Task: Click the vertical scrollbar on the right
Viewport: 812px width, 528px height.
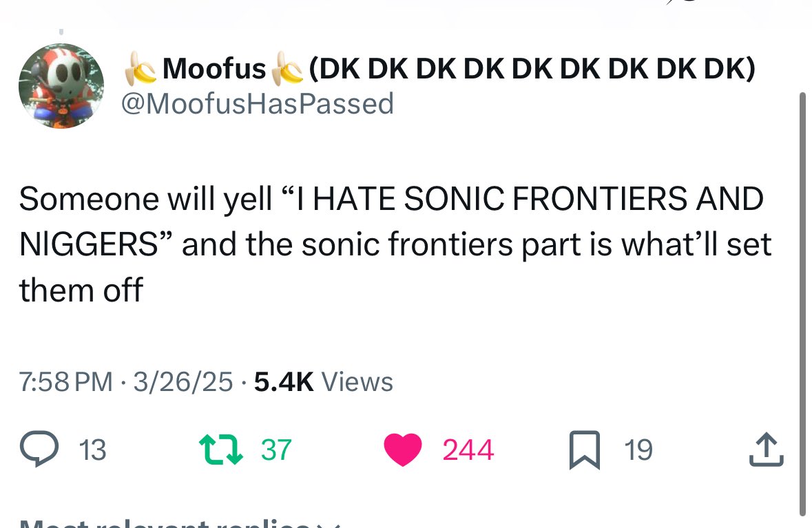Action: click(802, 304)
